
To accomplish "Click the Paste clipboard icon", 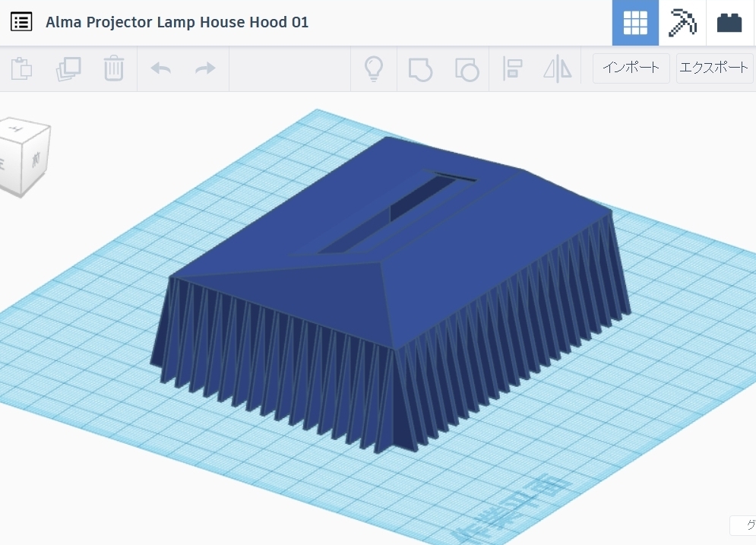I will [x=22, y=68].
